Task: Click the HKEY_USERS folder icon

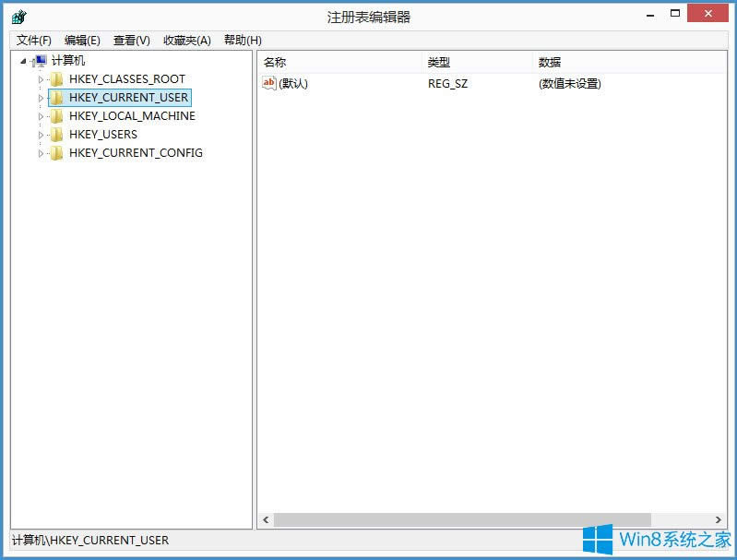Action: pyautogui.click(x=57, y=135)
